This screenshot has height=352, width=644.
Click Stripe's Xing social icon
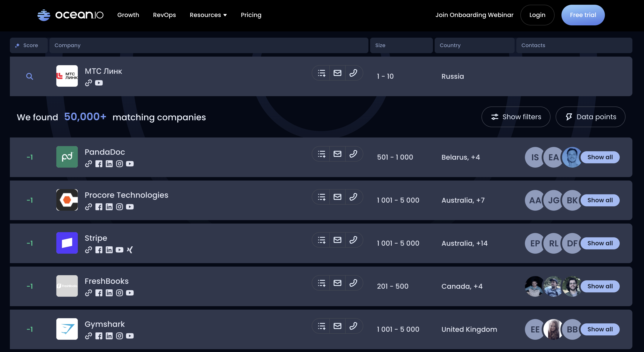pos(130,250)
